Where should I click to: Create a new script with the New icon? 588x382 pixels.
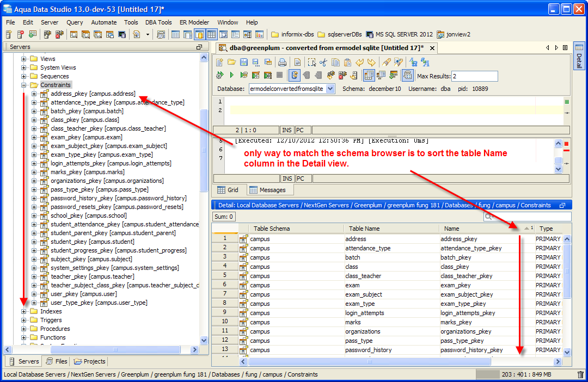[220, 62]
